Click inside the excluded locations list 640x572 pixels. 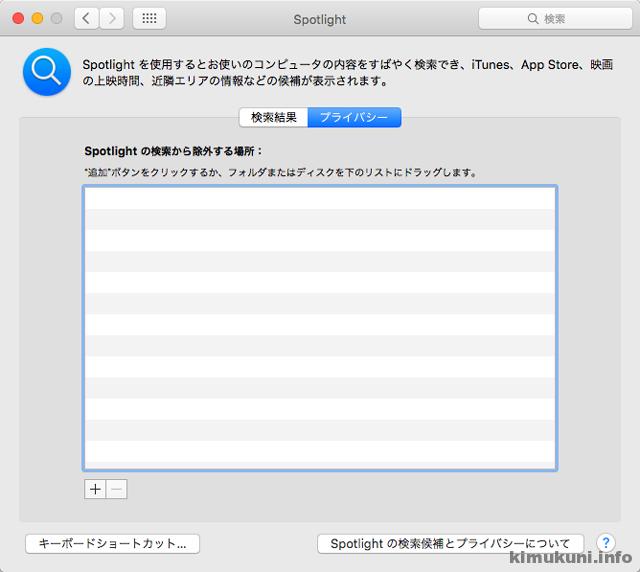point(320,328)
